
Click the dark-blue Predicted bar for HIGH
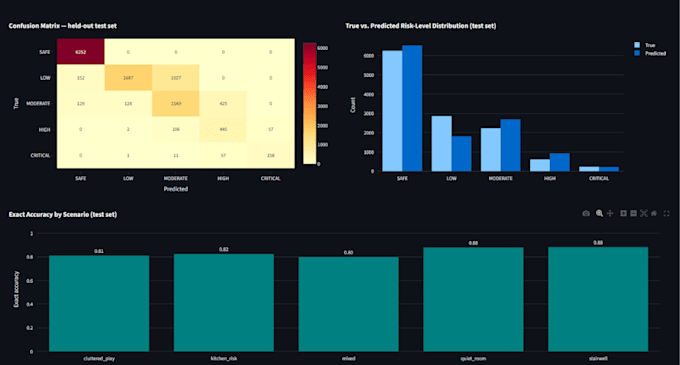click(x=560, y=162)
